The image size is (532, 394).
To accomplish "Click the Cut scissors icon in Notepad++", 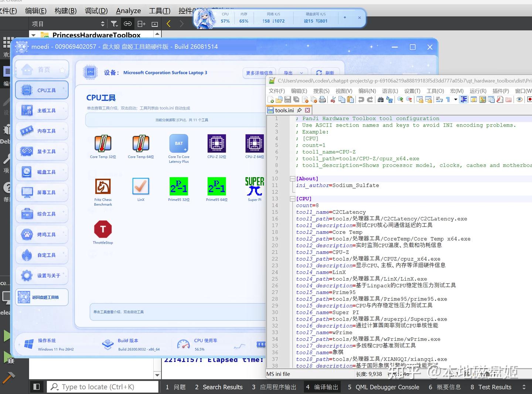I will pos(333,99).
